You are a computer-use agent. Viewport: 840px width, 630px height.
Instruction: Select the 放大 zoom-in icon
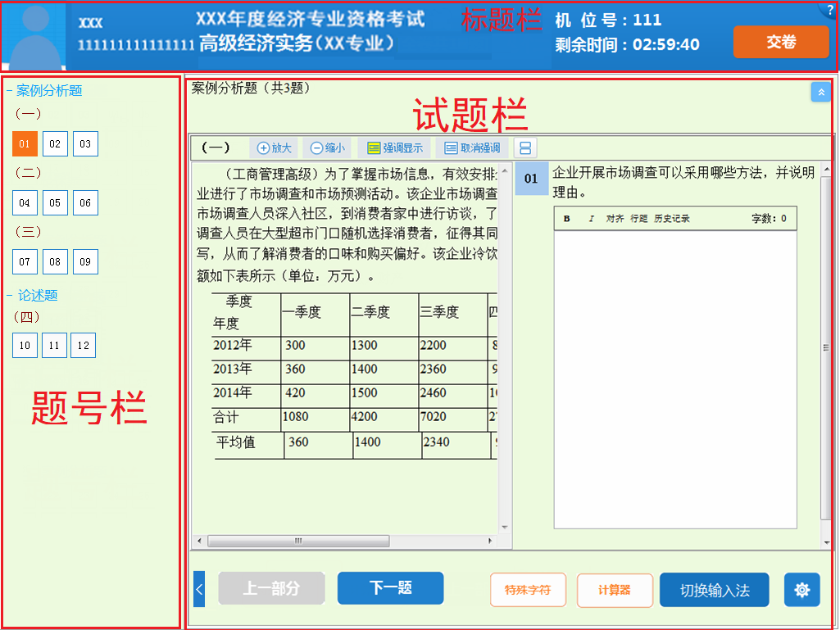(x=275, y=147)
